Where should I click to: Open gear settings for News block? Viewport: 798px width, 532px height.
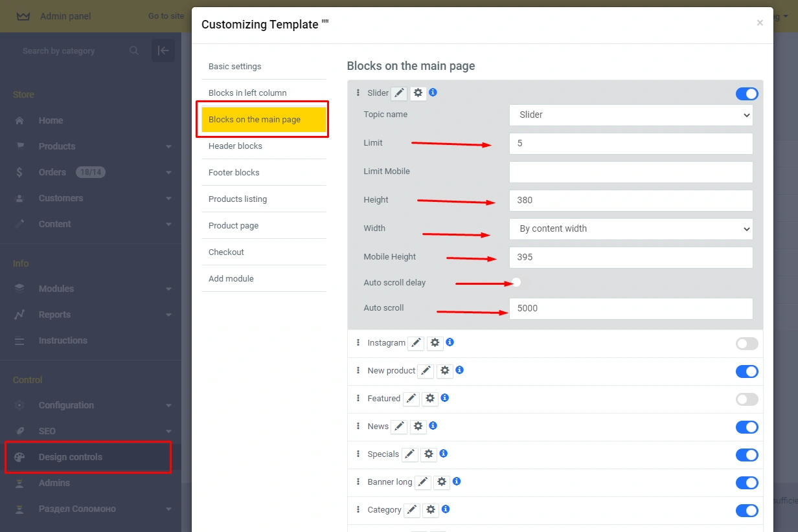418,427
